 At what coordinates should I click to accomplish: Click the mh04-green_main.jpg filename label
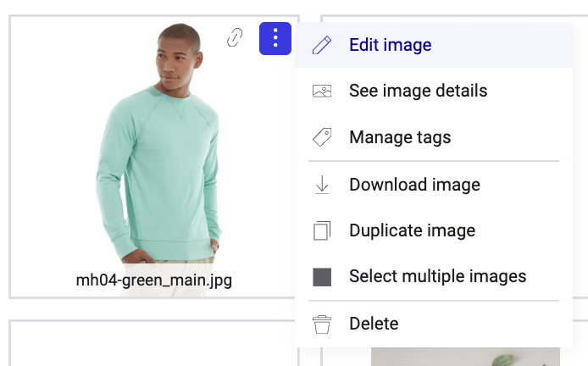click(x=153, y=280)
